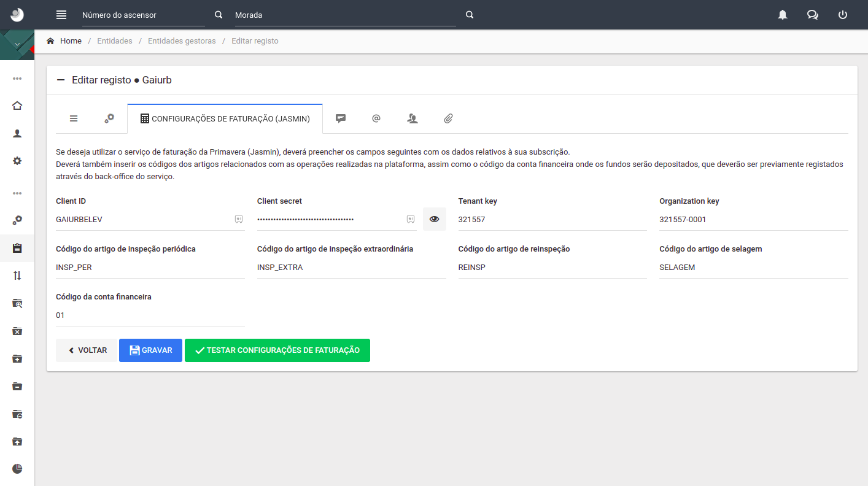Collapse the Editar registo panel with minus icon
Image resolution: width=868 pixels, height=486 pixels.
pyautogui.click(x=61, y=80)
